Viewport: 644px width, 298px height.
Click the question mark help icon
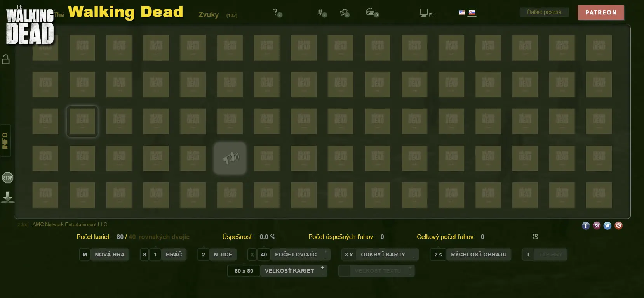276,12
